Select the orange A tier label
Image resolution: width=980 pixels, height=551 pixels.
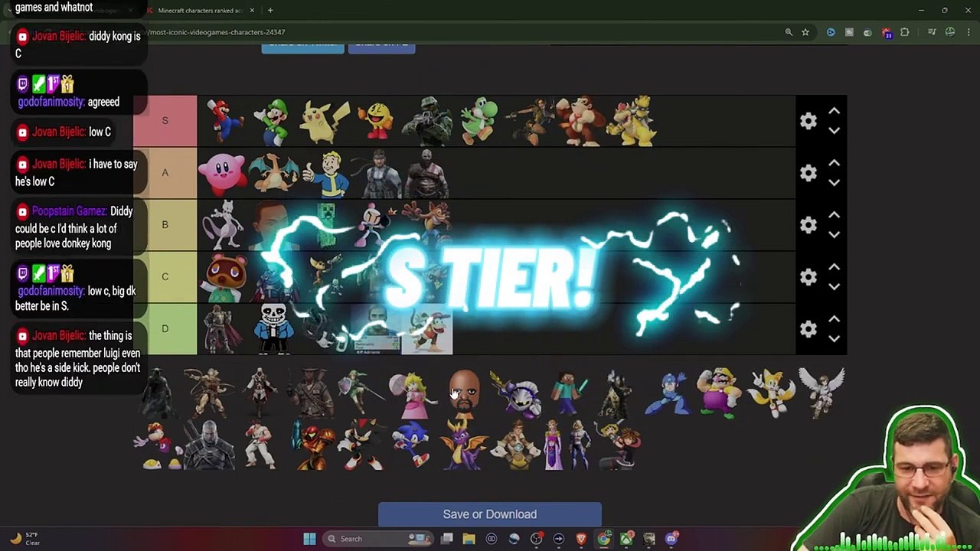pyautogui.click(x=165, y=173)
